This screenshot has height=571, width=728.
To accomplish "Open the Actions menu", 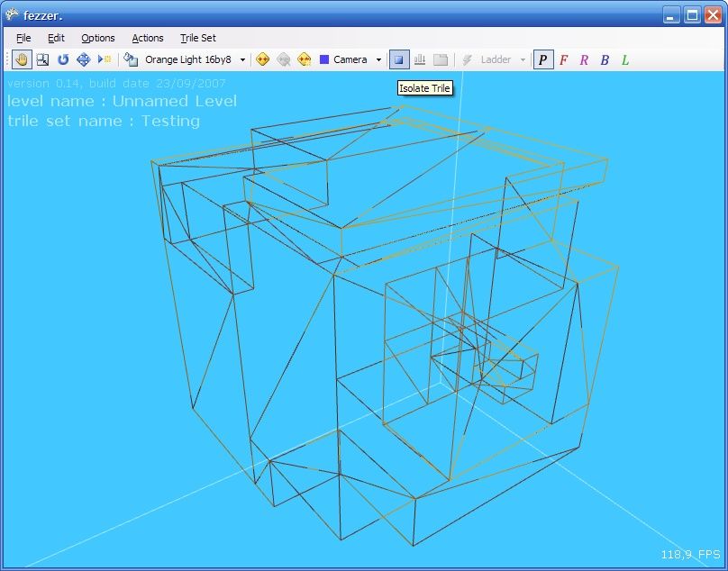I will click(x=148, y=38).
